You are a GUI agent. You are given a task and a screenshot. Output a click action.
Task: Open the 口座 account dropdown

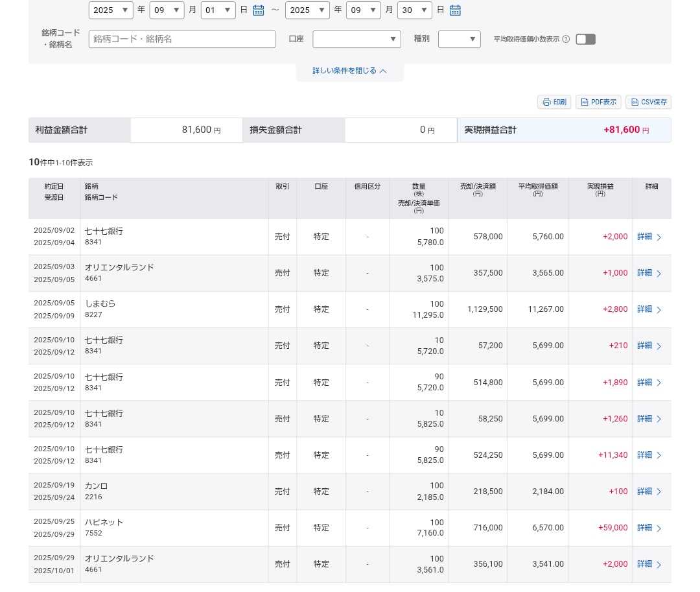(x=356, y=40)
